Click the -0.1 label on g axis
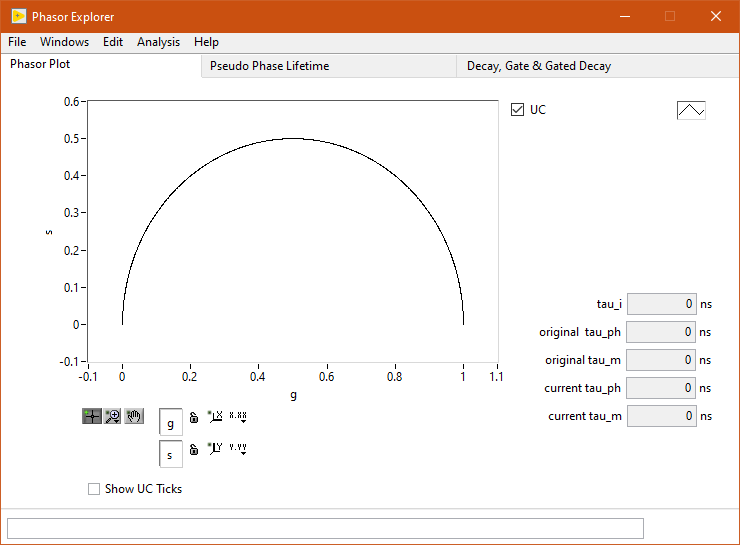 click(x=88, y=377)
